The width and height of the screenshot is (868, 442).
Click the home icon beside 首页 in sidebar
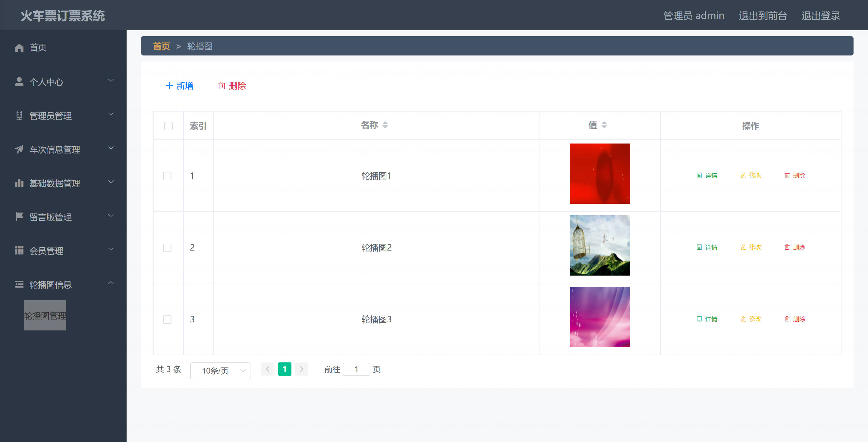point(19,48)
